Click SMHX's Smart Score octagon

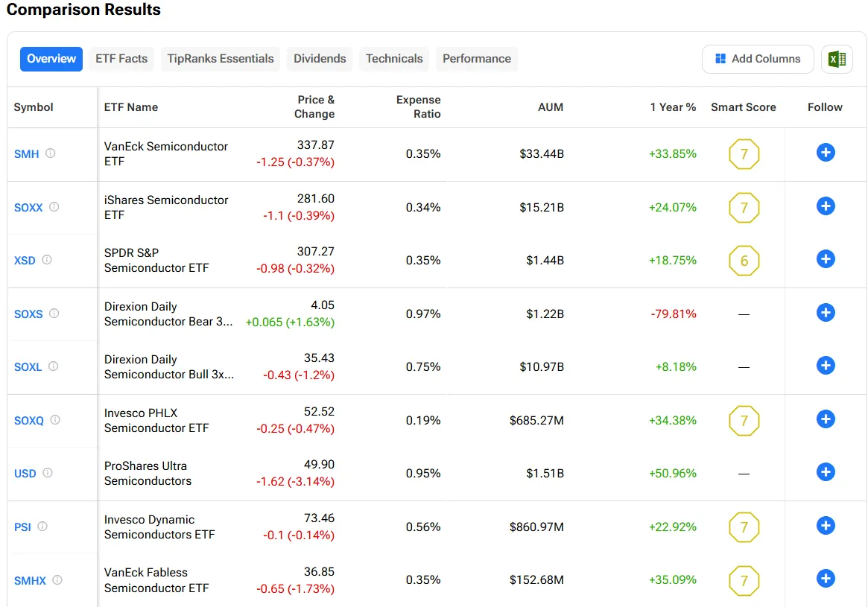[744, 580]
